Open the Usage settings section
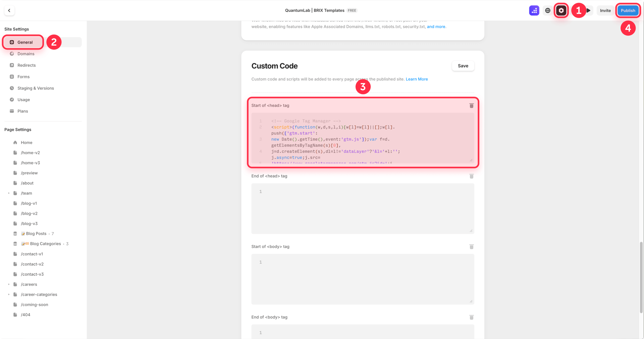This screenshot has width=644, height=339. [x=23, y=100]
